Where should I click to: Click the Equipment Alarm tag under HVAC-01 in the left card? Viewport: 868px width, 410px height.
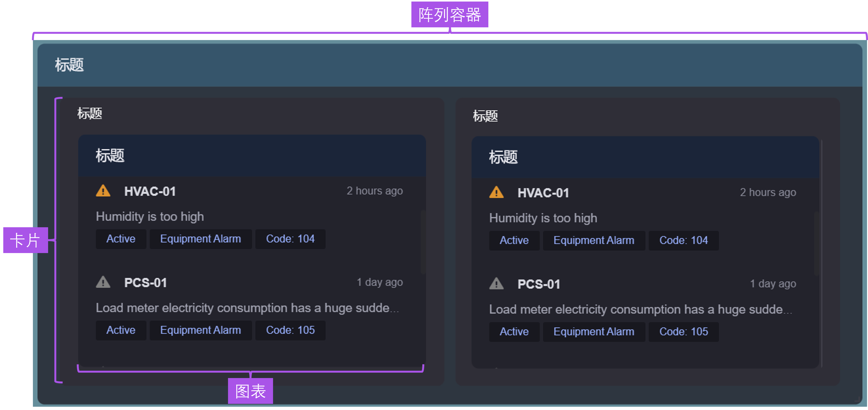click(x=201, y=239)
